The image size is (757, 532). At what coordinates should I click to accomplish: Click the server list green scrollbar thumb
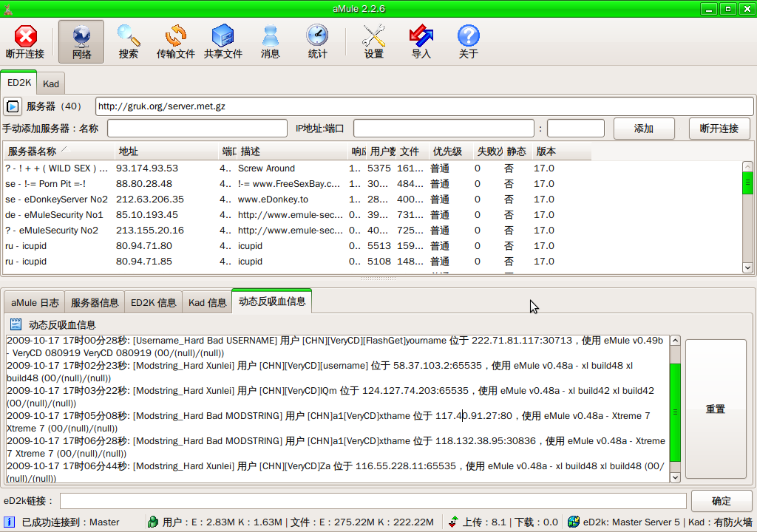click(747, 183)
